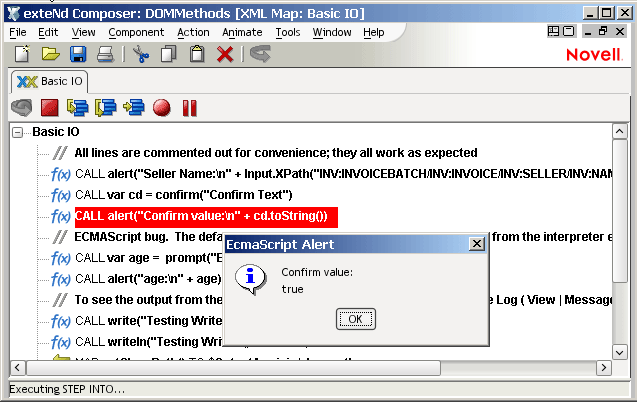Click the gray restart arrow in the animation toolbar
Screen dimensions: 637x402
[x=22, y=108]
